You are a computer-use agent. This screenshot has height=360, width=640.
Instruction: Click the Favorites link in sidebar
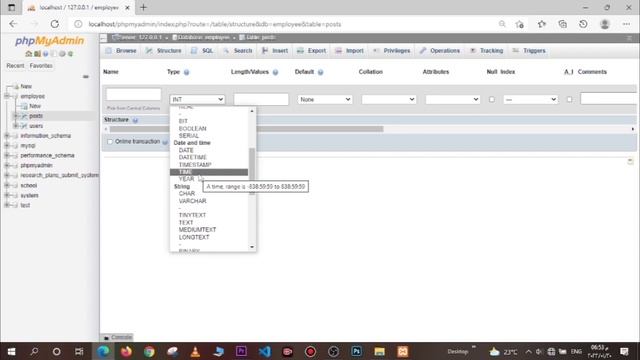coord(41,66)
